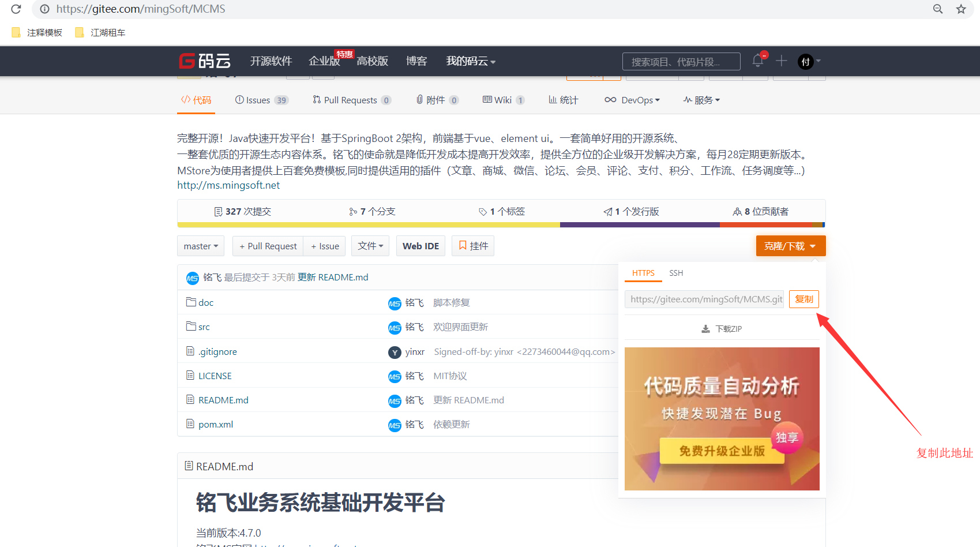Switch to the 代码 tab

click(x=196, y=100)
